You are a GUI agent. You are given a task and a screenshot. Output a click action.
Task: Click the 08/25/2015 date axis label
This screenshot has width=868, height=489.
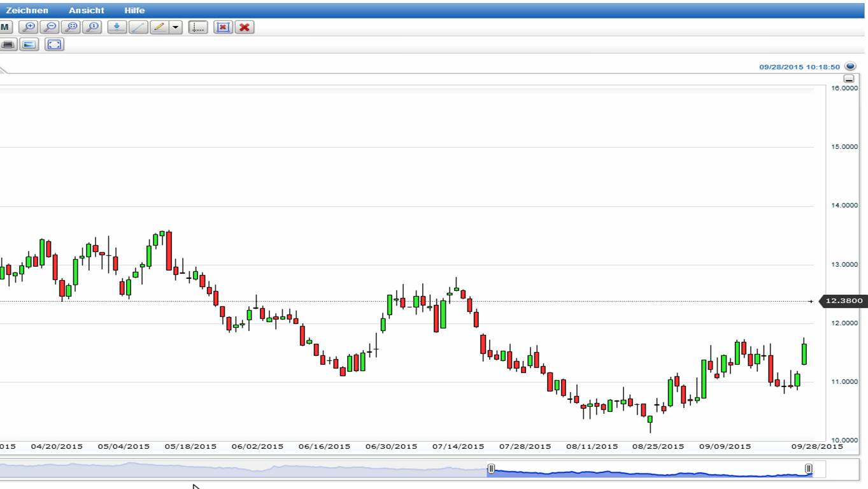[658, 446]
